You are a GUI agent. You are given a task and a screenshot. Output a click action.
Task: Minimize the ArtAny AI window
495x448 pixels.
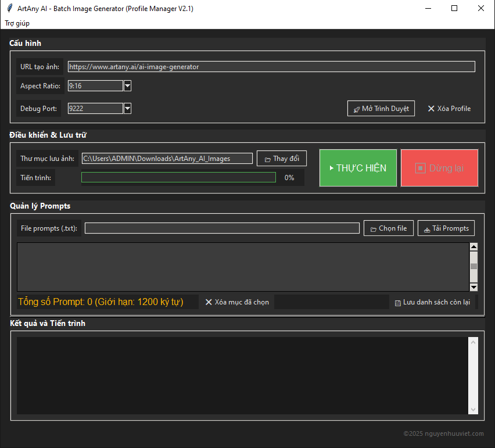pos(428,8)
